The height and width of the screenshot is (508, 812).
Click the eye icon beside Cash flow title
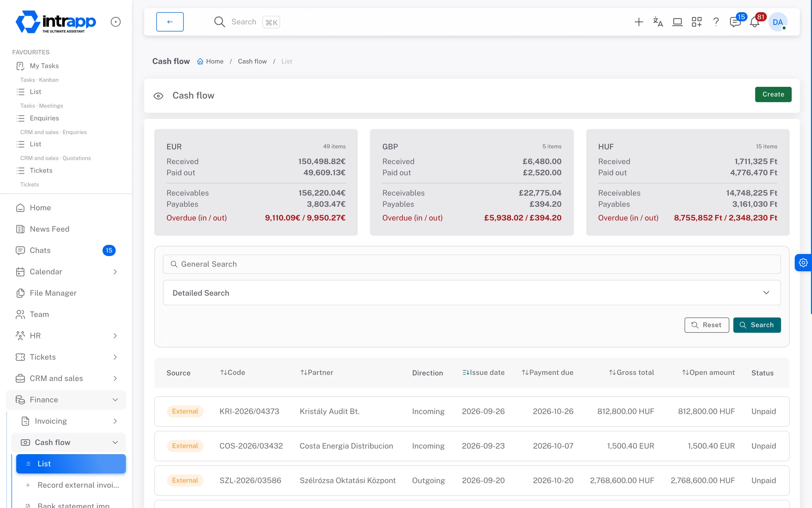coord(158,96)
